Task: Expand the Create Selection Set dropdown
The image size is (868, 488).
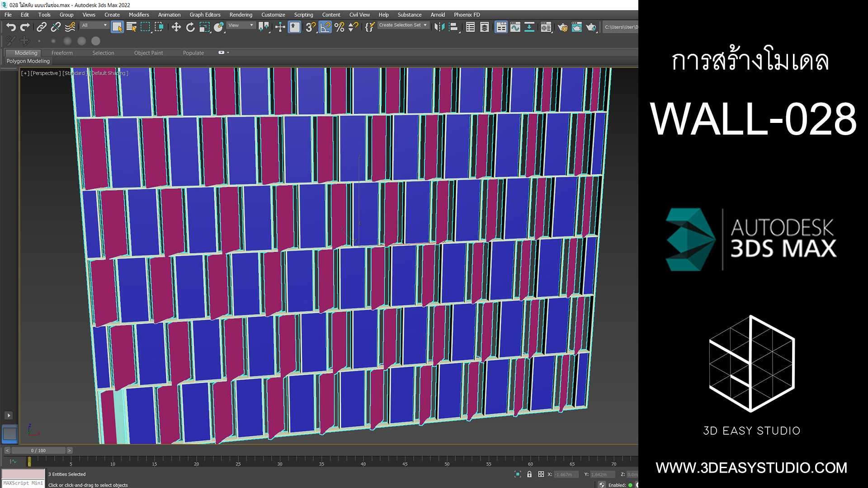Action: (x=403, y=25)
